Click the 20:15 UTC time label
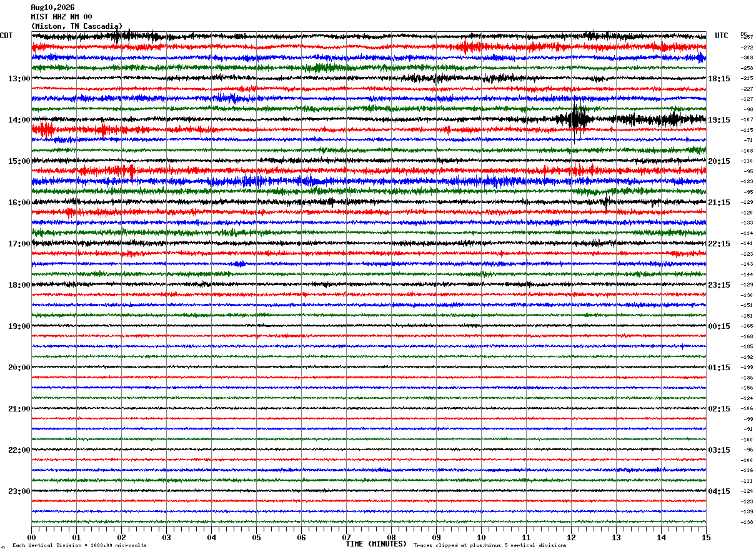Screen dimensions: 756x554 719,161
